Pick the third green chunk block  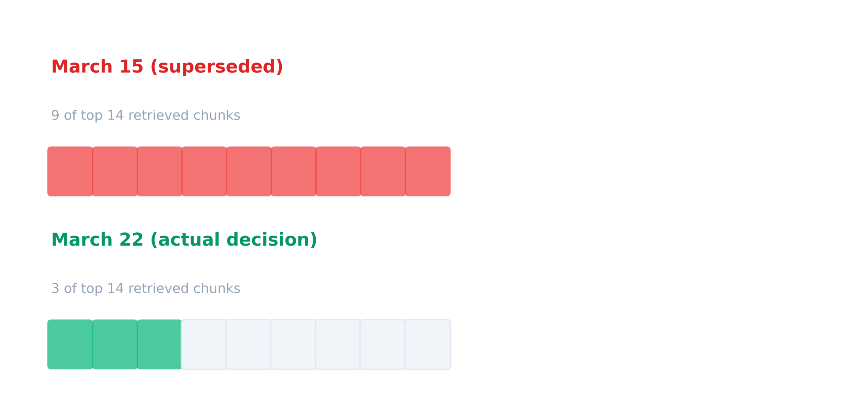tap(159, 344)
